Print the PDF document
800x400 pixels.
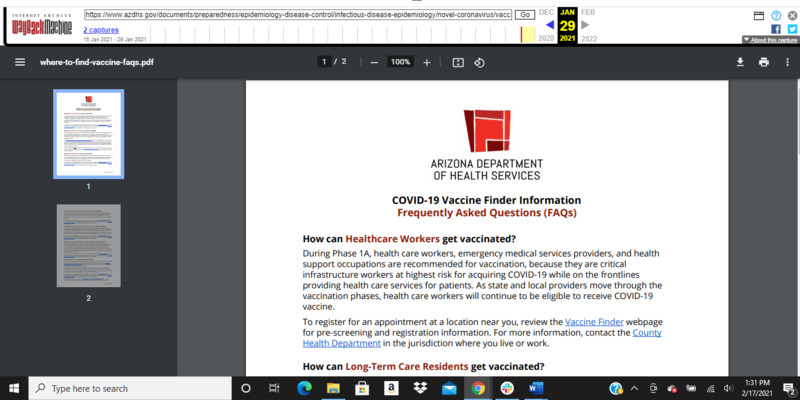(764, 62)
